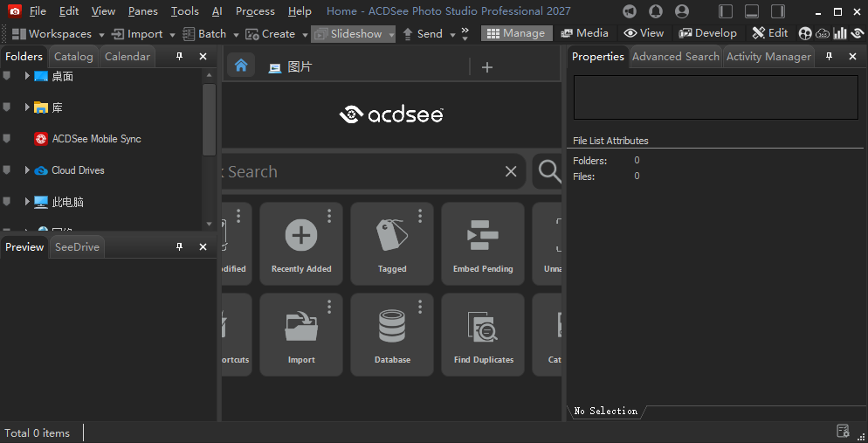Switch to Media mode
The image size is (868, 443).
584,33
